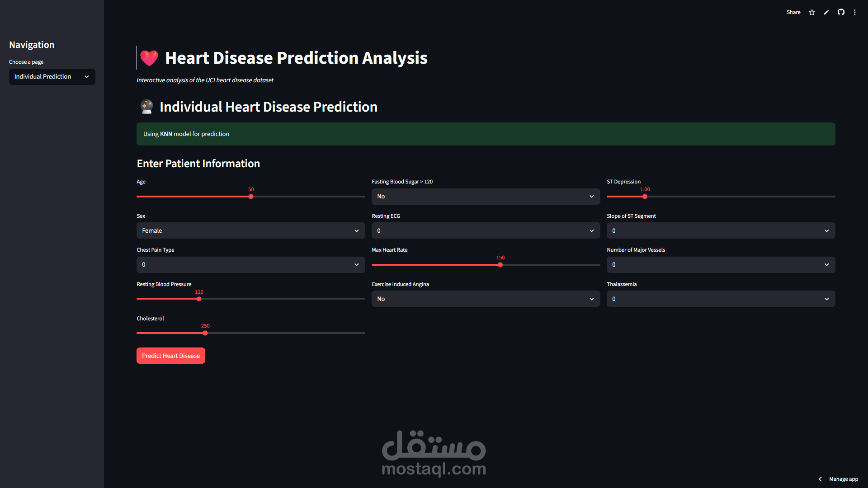Open the GitHub repository icon
The width and height of the screenshot is (868, 488).
[841, 12]
